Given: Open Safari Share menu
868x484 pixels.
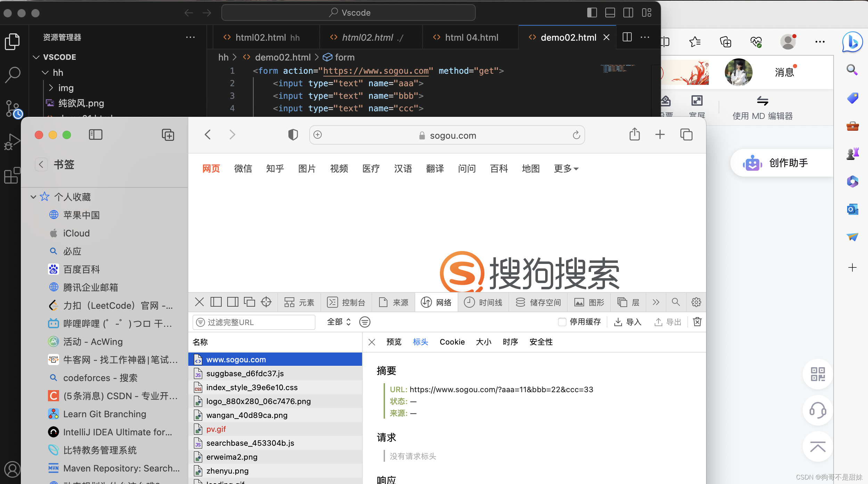Looking at the screenshot, I should pyautogui.click(x=634, y=134).
